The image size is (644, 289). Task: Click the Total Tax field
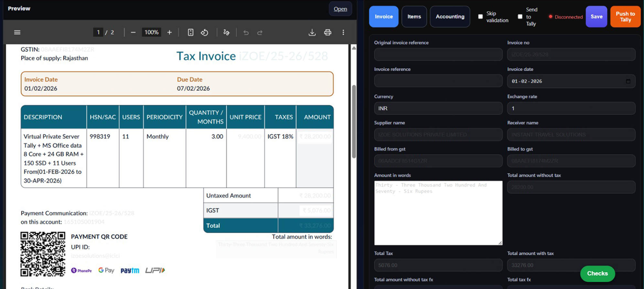(x=438, y=265)
